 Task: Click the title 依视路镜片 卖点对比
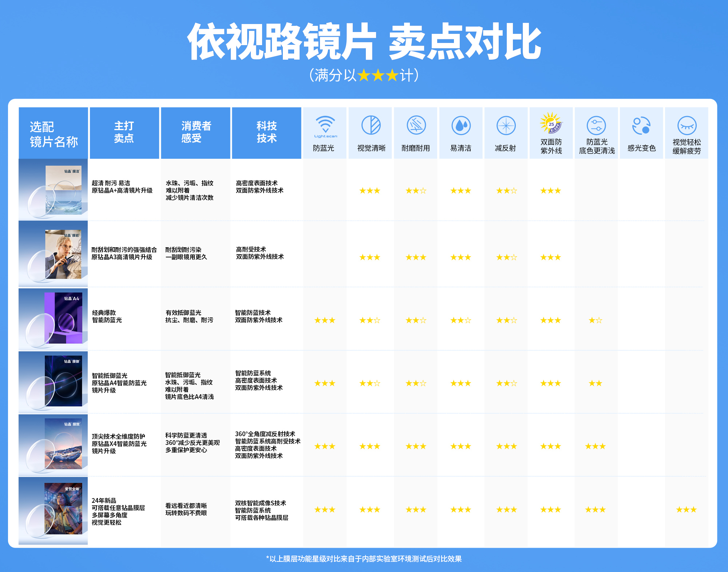click(364, 41)
